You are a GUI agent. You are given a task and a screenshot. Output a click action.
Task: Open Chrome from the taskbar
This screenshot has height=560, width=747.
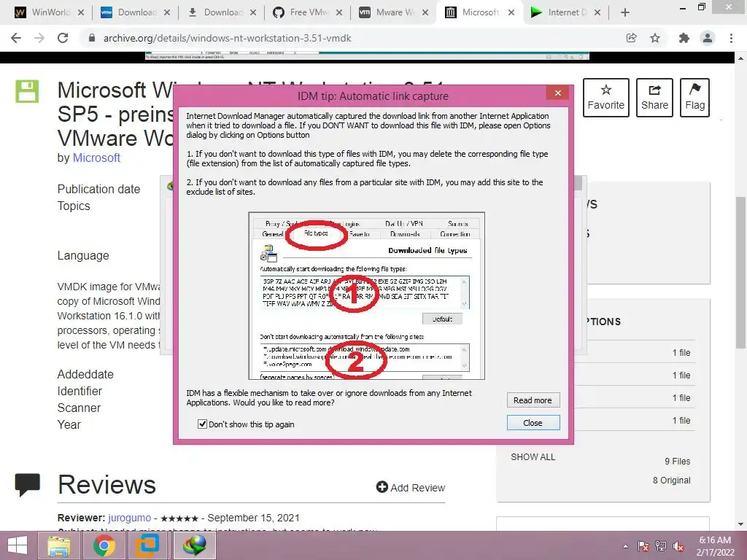coord(104,545)
